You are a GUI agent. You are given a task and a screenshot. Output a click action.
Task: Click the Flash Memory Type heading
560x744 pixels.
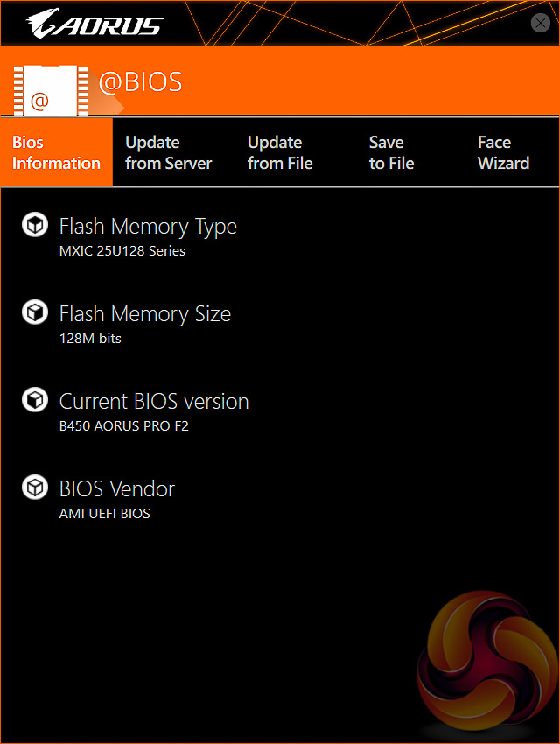coord(148,227)
